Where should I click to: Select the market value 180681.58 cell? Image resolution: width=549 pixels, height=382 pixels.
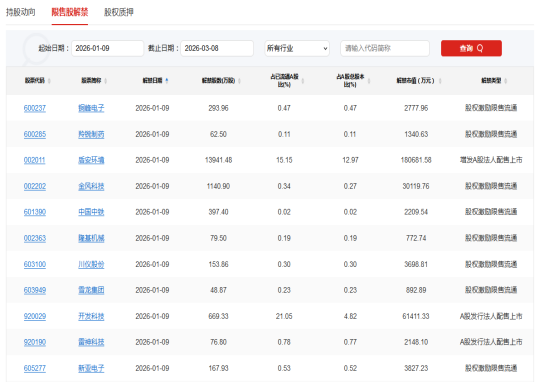coord(416,160)
